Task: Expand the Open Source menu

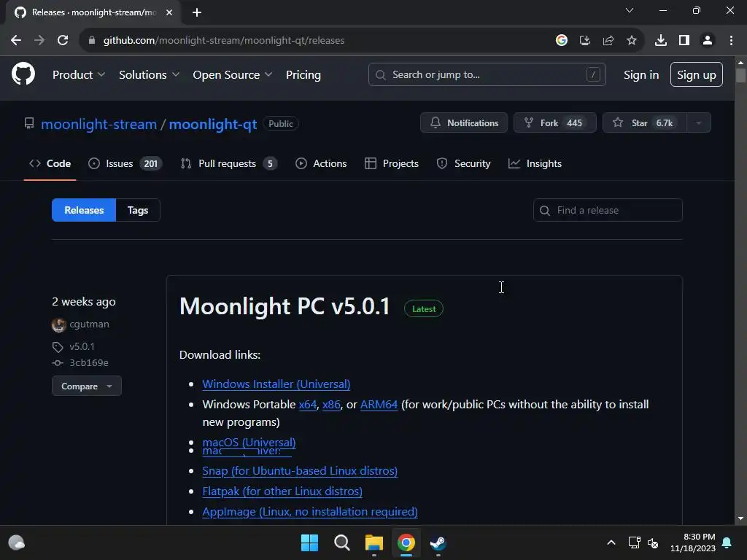Action: (x=233, y=75)
